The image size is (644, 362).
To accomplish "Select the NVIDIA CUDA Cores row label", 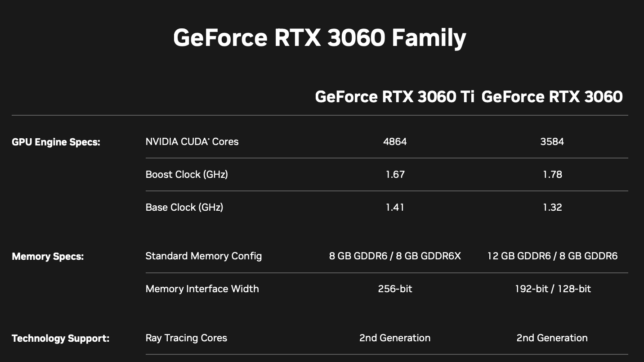I will [x=192, y=141].
